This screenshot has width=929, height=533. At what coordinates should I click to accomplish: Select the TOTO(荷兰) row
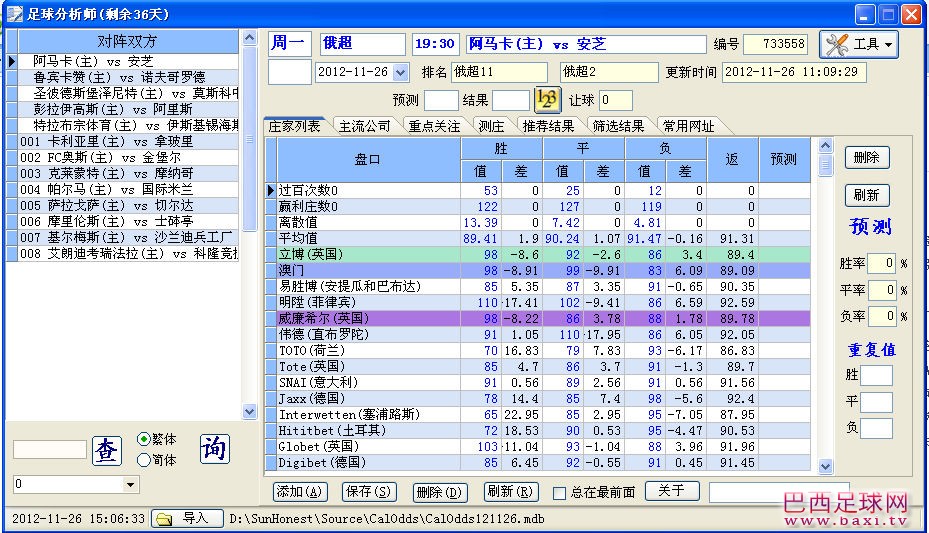pos(543,351)
